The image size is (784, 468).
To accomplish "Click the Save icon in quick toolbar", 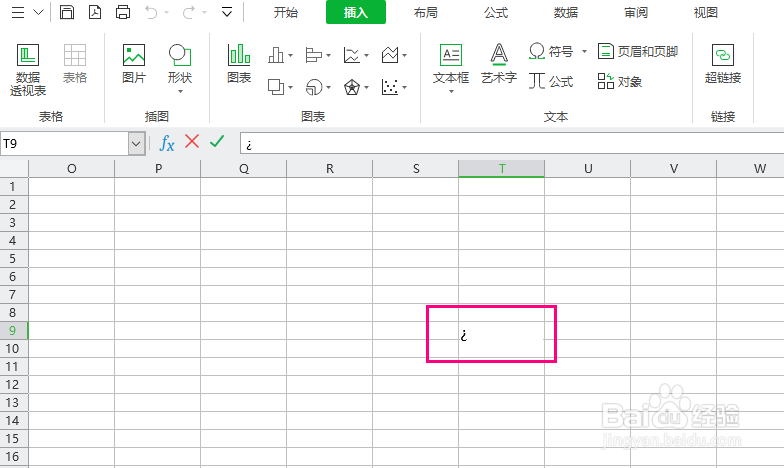I will (66, 12).
